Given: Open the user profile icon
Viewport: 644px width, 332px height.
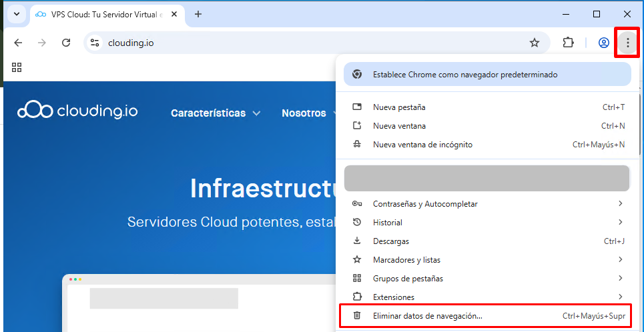Looking at the screenshot, I should click(603, 43).
